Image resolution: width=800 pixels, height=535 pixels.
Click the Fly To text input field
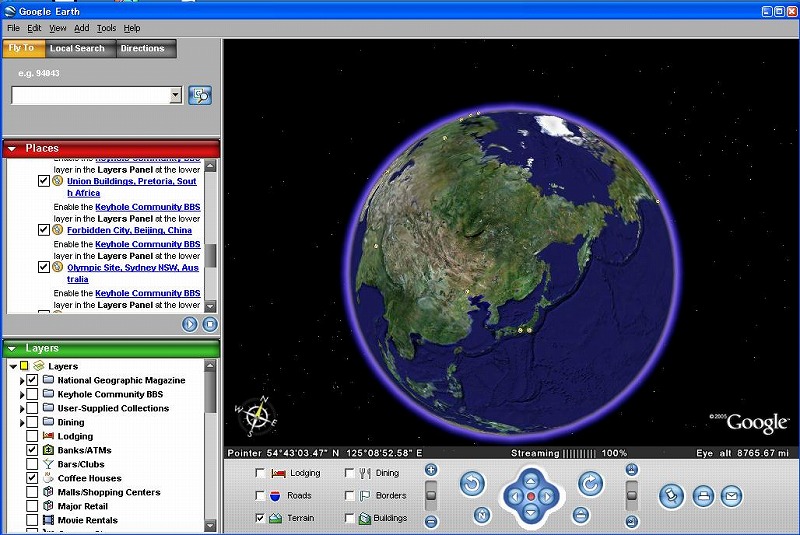click(x=91, y=95)
